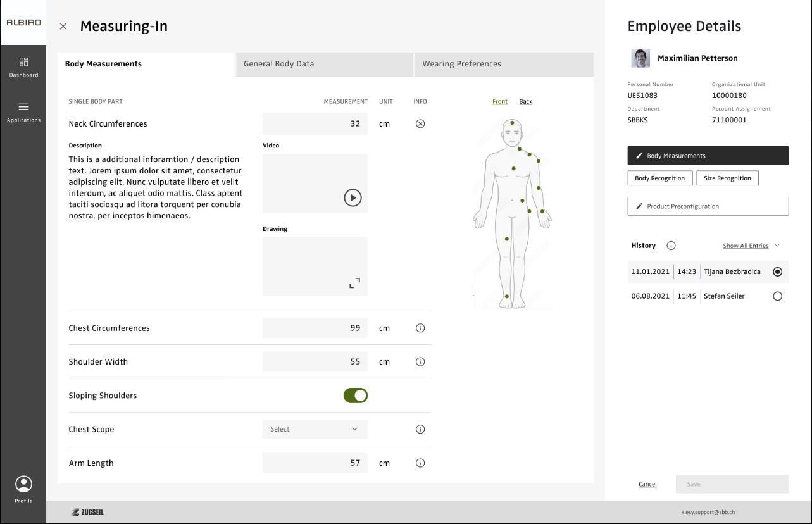The height and width of the screenshot is (524, 812).
Task: Select the Tijana Bezbradica history entry radio
Action: pyautogui.click(x=778, y=271)
